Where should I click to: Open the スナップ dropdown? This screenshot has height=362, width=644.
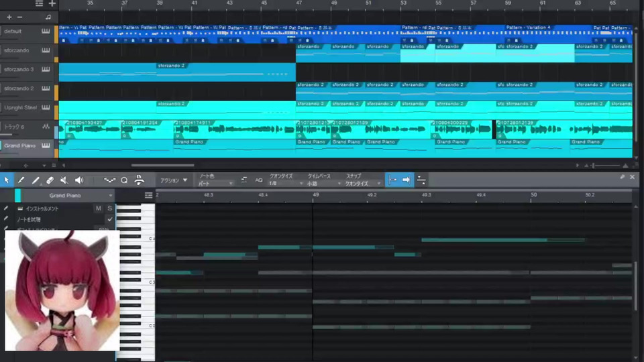point(363,184)
